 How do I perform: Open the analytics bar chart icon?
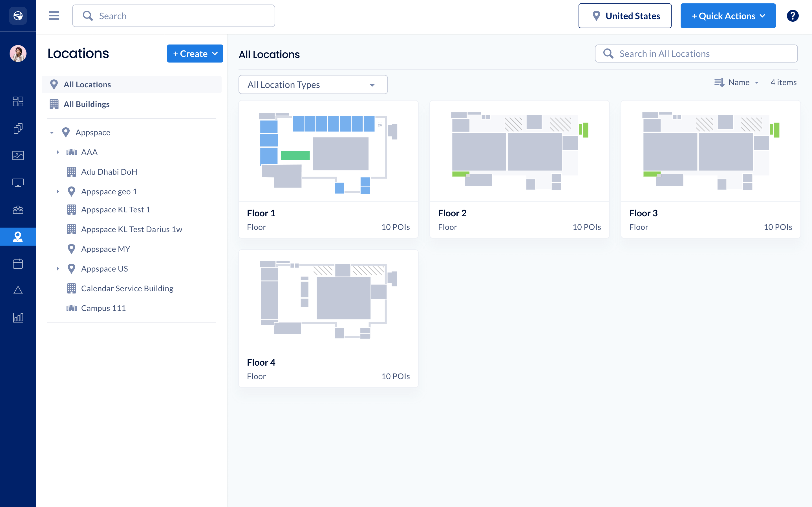18,317
